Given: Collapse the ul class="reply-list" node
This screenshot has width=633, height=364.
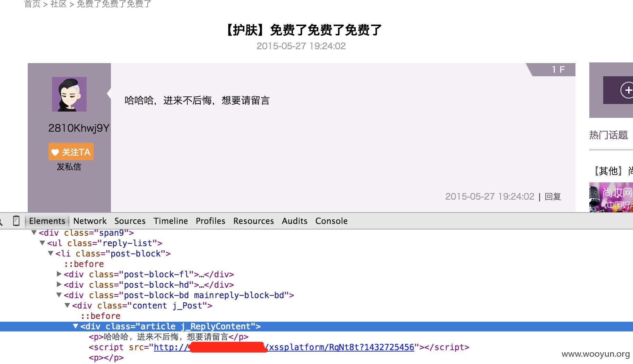Looking at the screenshot, I should (x=42, y=243).
